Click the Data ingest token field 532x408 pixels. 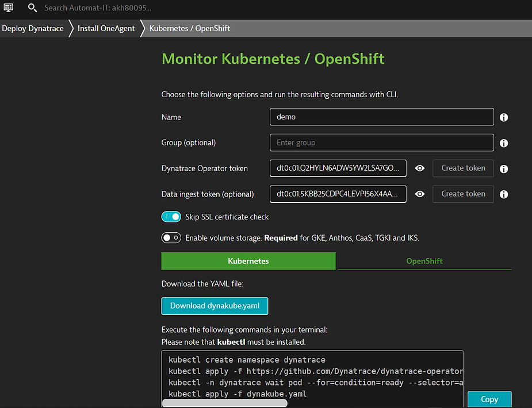click(x=338, y=194)
